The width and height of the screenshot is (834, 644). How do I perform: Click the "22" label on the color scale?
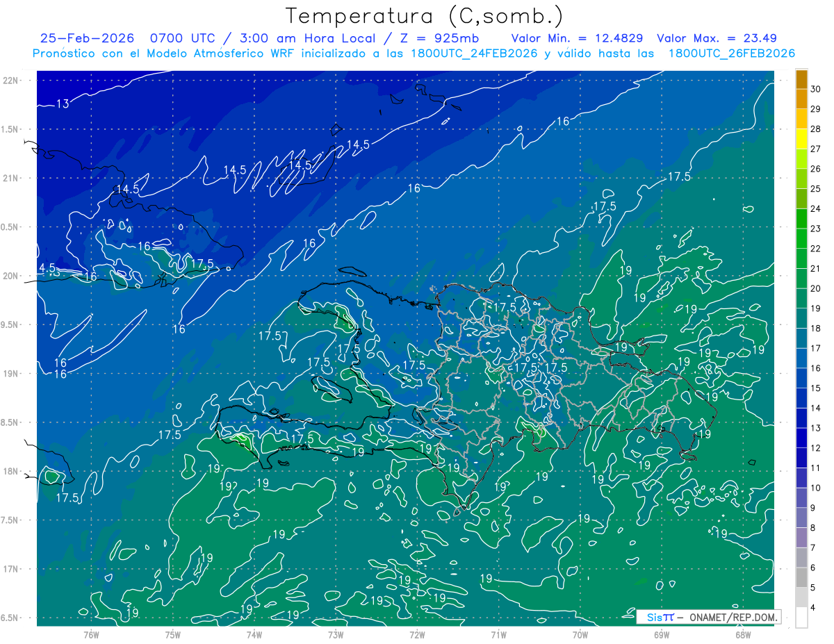pyautogui.click(x=816, y=249)
